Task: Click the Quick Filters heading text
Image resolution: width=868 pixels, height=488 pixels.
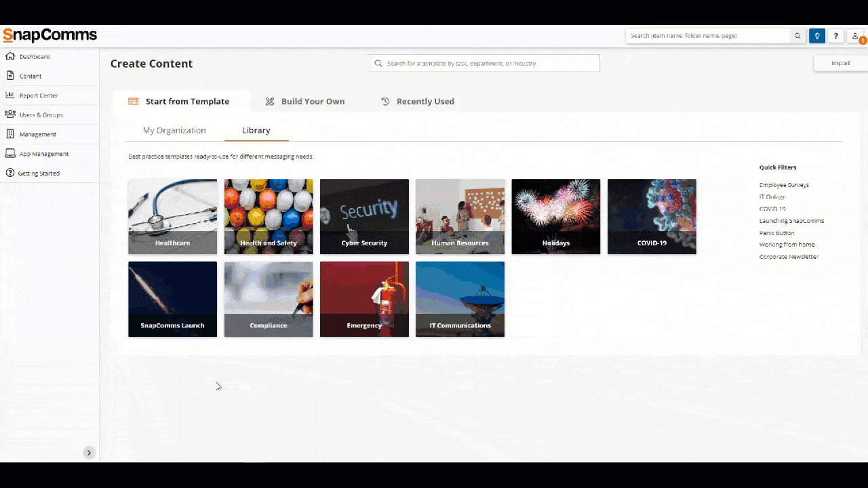Action: click(x=778, y=167)
